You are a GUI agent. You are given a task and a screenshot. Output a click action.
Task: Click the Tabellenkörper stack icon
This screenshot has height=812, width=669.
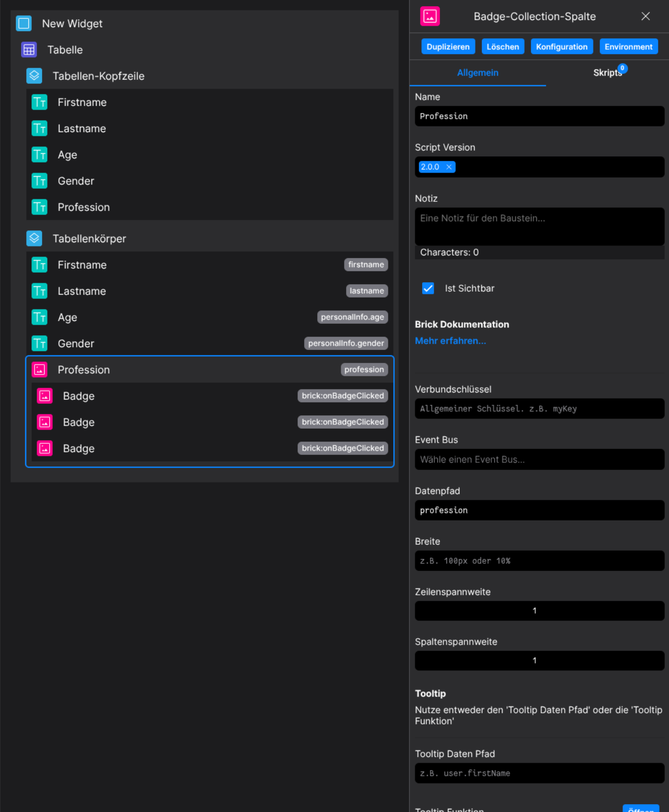point(34,238)
